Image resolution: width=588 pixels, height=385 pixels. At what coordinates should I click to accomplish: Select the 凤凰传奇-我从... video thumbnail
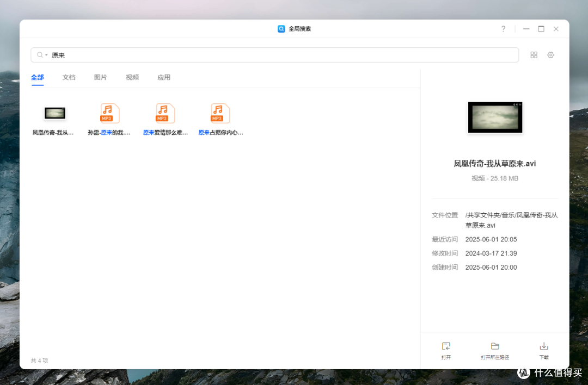tap(55, 113)
